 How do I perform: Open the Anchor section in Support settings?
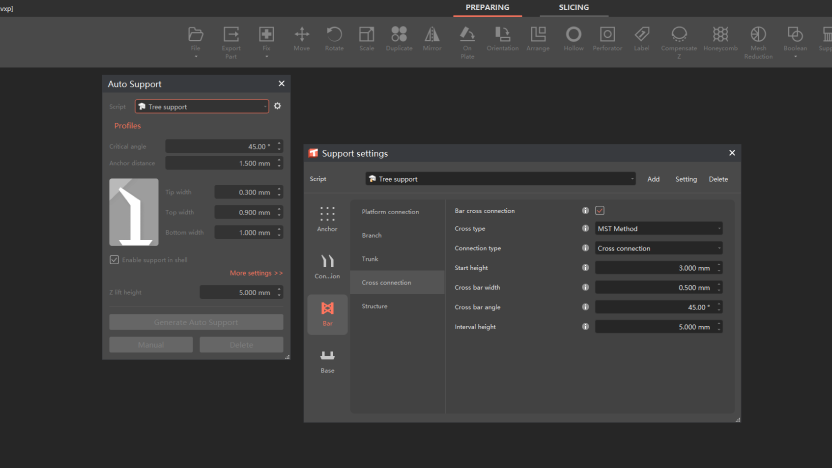pyautogui.click(x=327, y=220)
